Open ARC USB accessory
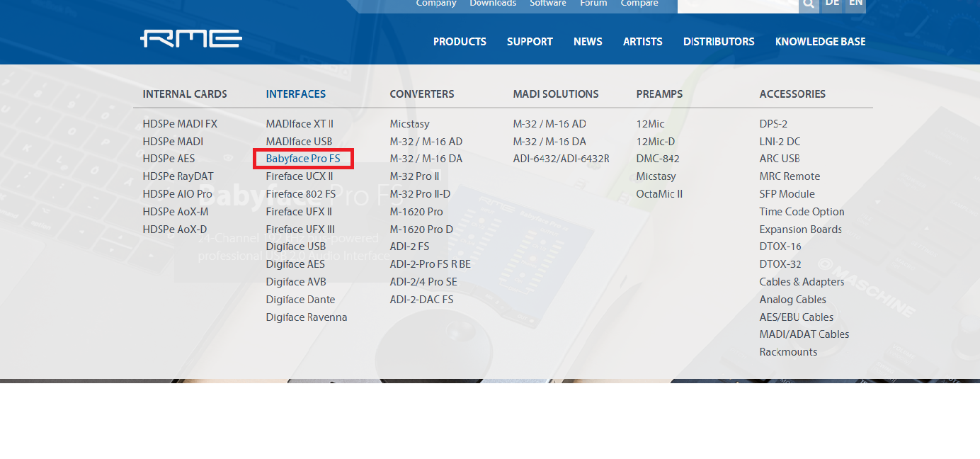Viewport: 980px width, 459px height. 780,159
